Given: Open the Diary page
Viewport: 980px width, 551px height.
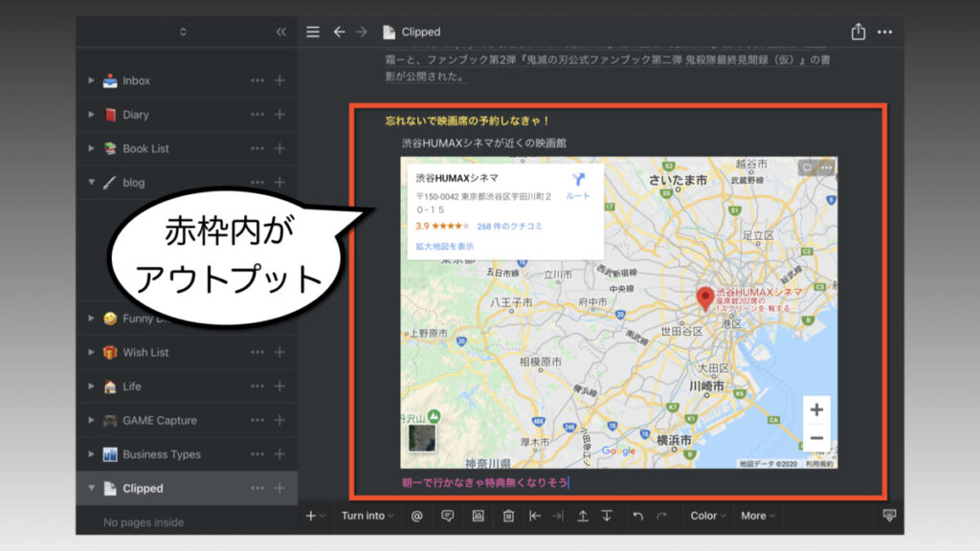Looking at the screenshot, I should tap(136, 115).
